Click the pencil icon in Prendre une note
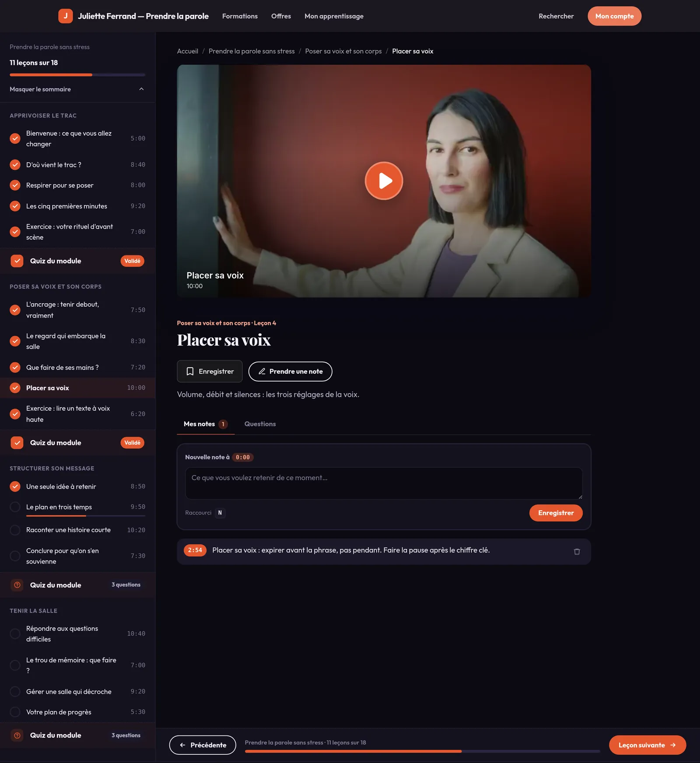Screen dimensions: 700x763 262,371
